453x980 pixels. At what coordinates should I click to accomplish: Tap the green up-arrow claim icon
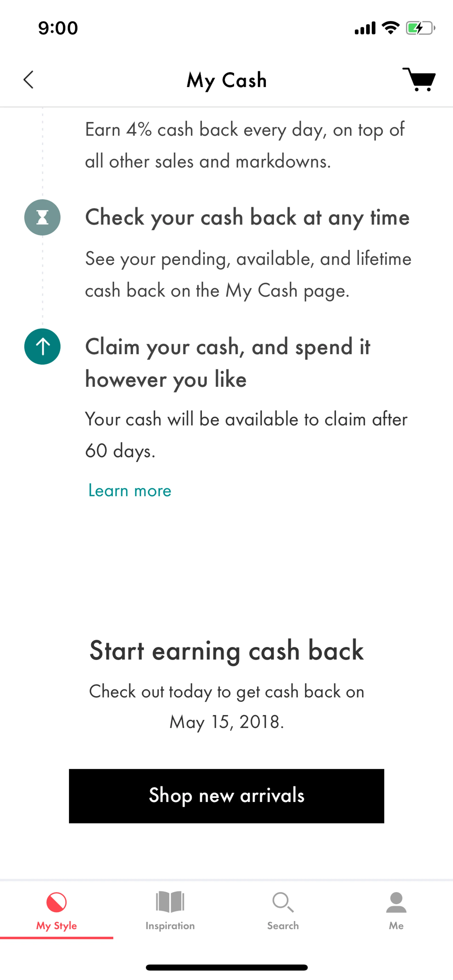(x=42, y=347)
